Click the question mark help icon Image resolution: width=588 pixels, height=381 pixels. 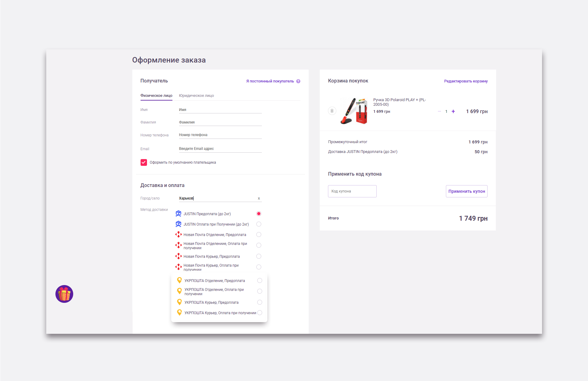[x=298, y=81]
